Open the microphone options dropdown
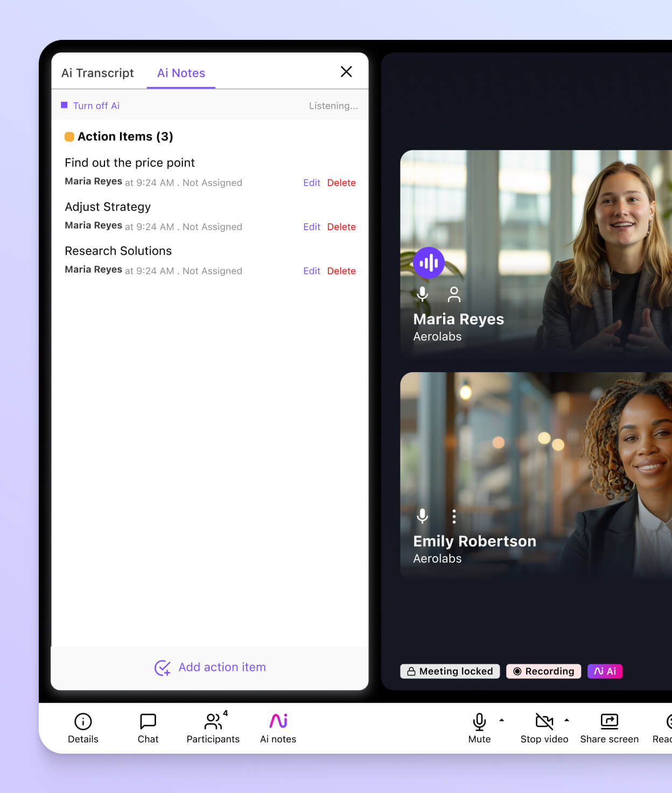 (x=502, y=720)
